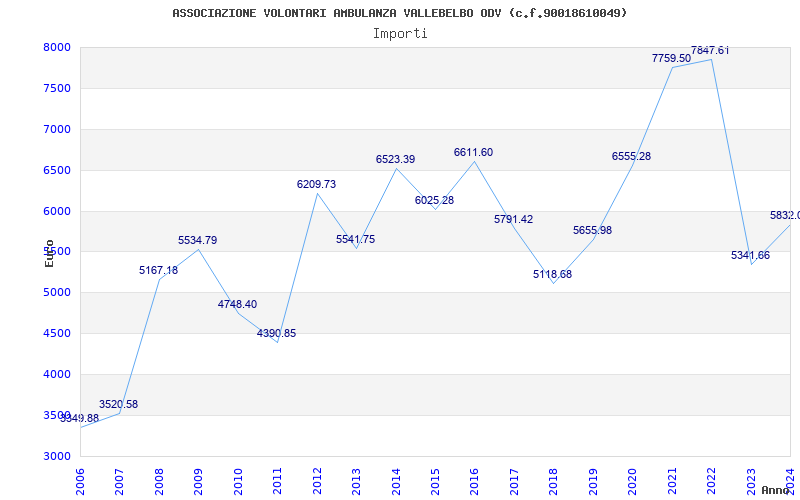The width and height of the screenshot is (800, 500).
Task: Select data label 5167.18
Action: click(x=159, y=270)
